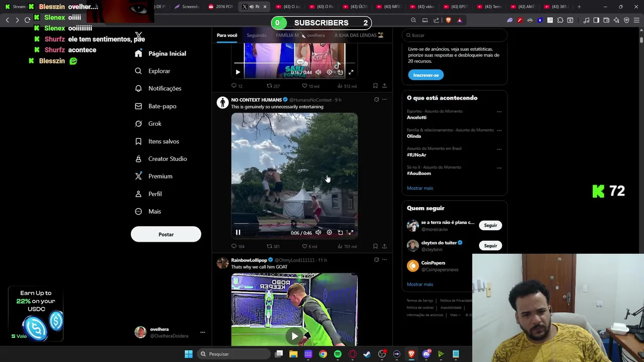Screen dimensions: 644x362
Task: Open Perfil profile page
Action: pos(148,194)
